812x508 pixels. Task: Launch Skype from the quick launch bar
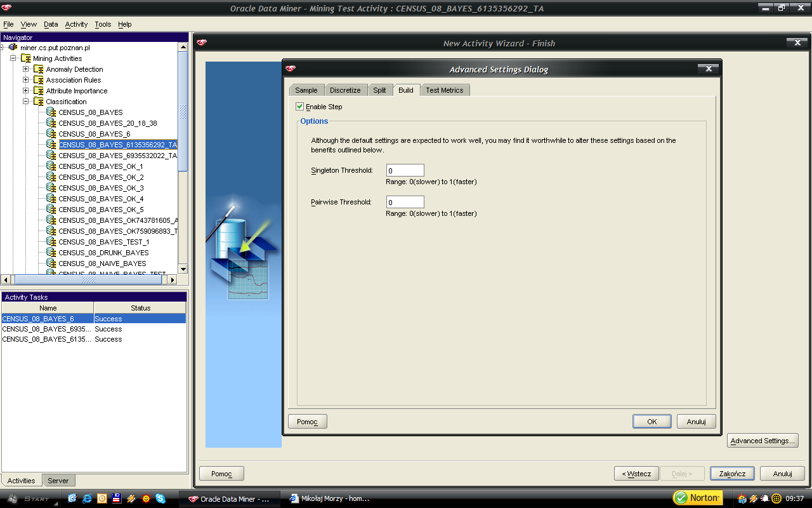point(160,498)
